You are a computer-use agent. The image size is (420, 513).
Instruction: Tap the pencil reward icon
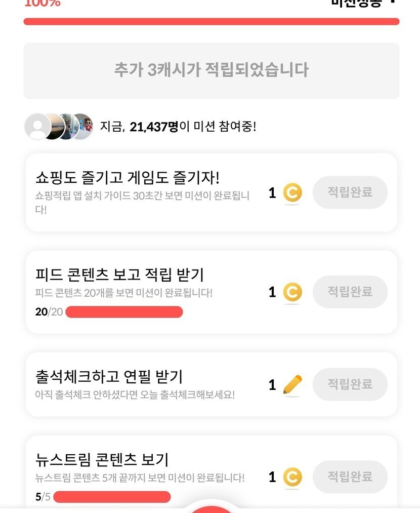tap(292, 385)
